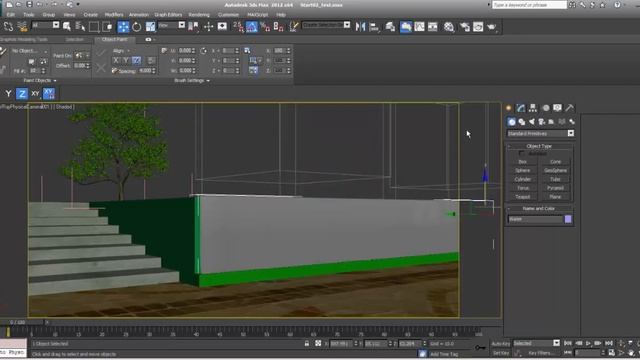Open the key filter Selected dropdown
This screenshot has height=360, width=640.
tap(536, 343)
